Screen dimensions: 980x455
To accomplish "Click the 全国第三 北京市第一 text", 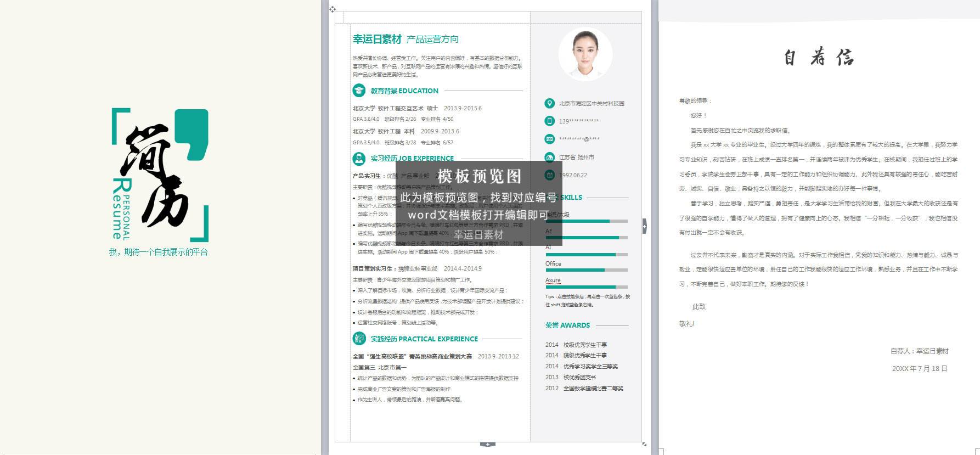I will tap(380, 367).
